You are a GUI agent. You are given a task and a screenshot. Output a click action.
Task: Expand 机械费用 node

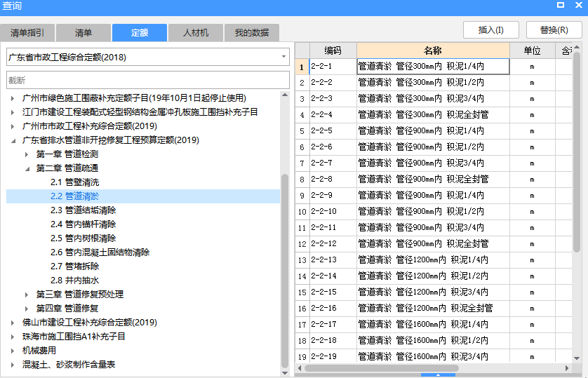13,351
